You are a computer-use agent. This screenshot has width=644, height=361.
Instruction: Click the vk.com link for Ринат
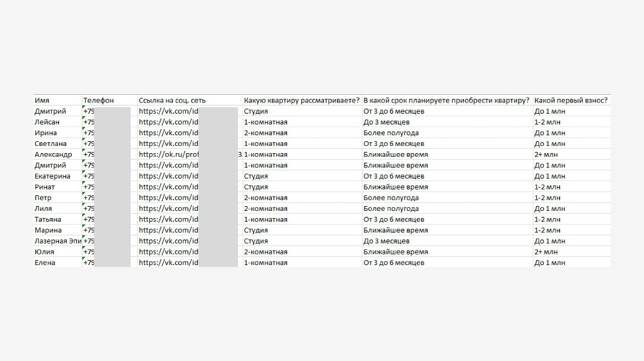pyautogui.click(x=169, y=187)
